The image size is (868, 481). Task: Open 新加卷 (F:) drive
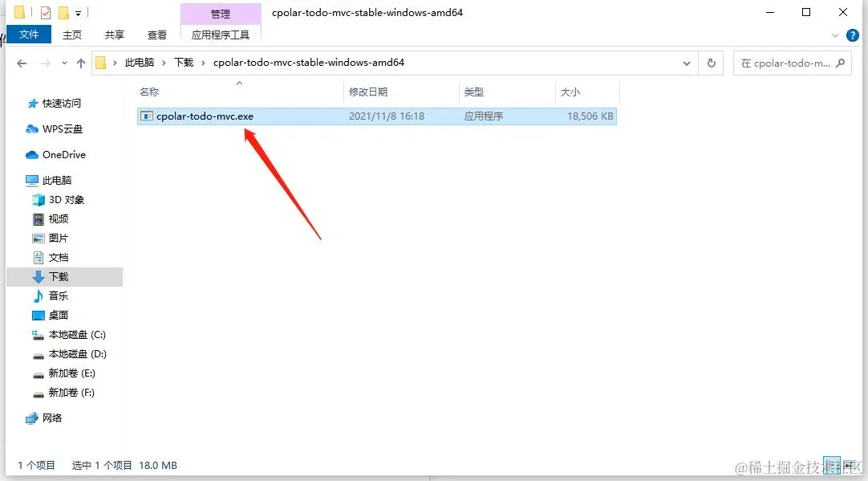pyautogui.click(x=71, y=393)
